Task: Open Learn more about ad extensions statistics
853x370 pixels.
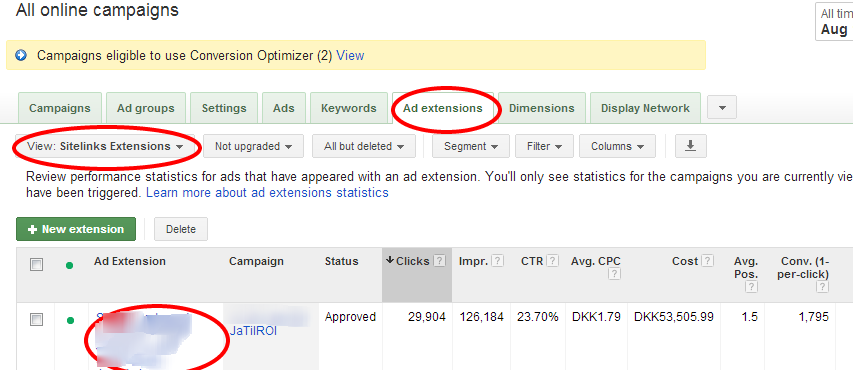Action: click(x=267, y=193)
